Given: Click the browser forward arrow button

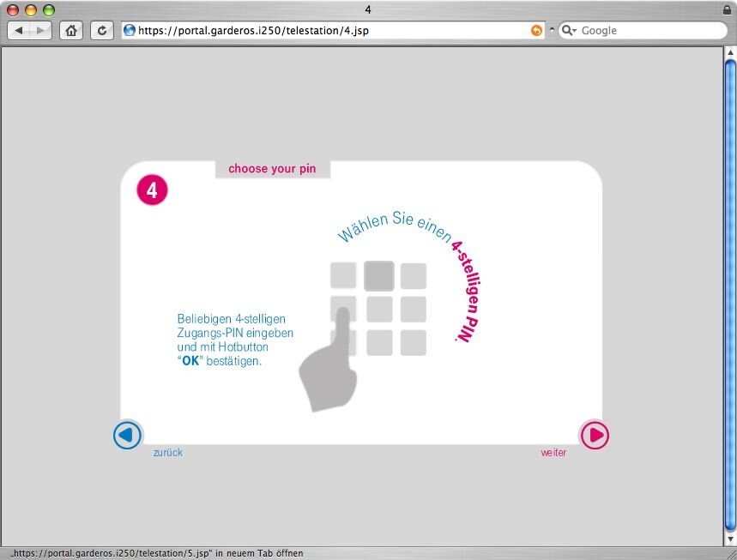Looking at the screenshot, I should pos(41,31).
